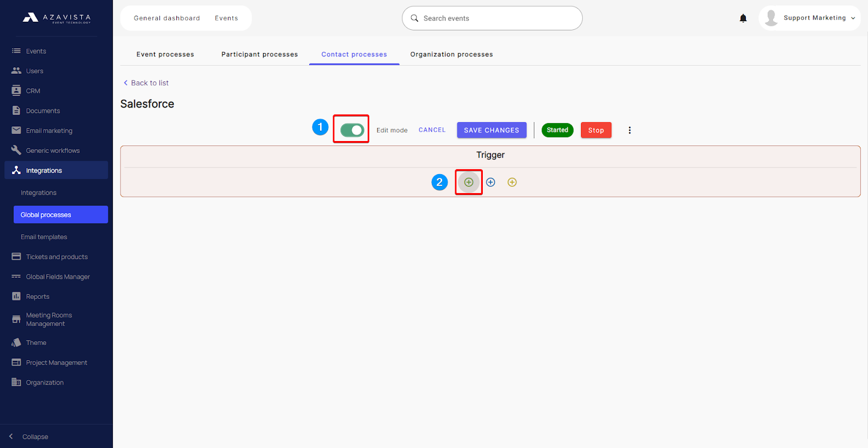Click the user avatar icon
Viewport: 868px width, 448px height.
pyautogui.click(x=771, y=18)
